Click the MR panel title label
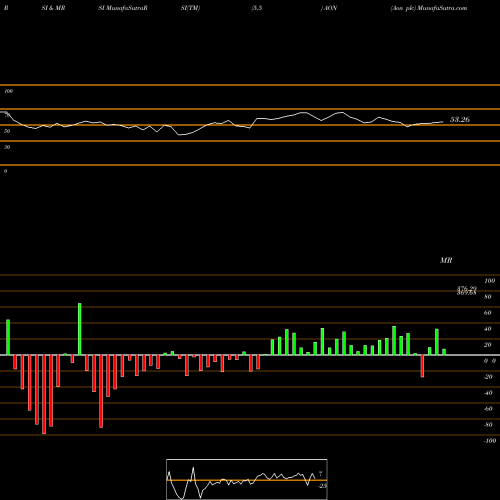Image resolution: width=500 pixels, height=500 pixels. [446, 260]
